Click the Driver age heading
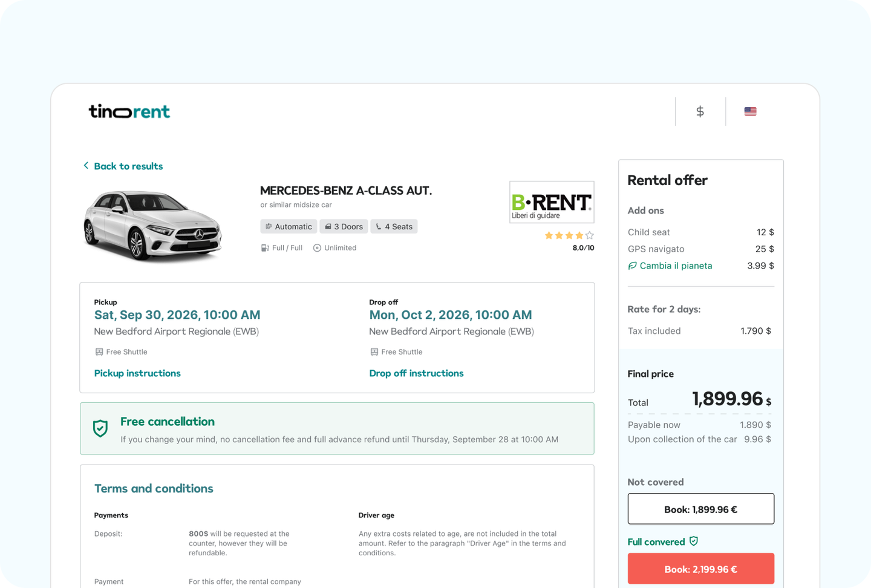The width and height of the screenshot is (871, 588). click(x=376, y=515)
